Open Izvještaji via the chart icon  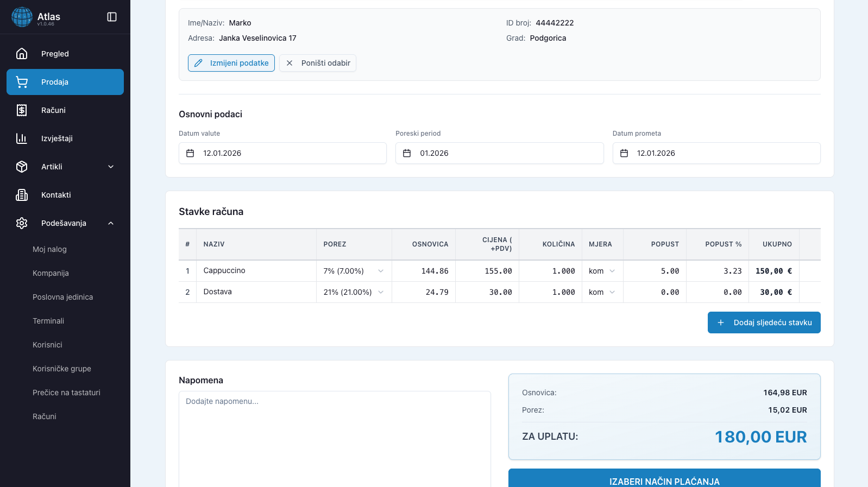[22, 138]
